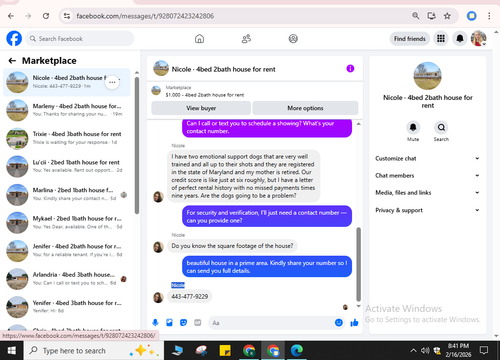Click the highlighted Nicole sender name

click(x=178, y=285)
